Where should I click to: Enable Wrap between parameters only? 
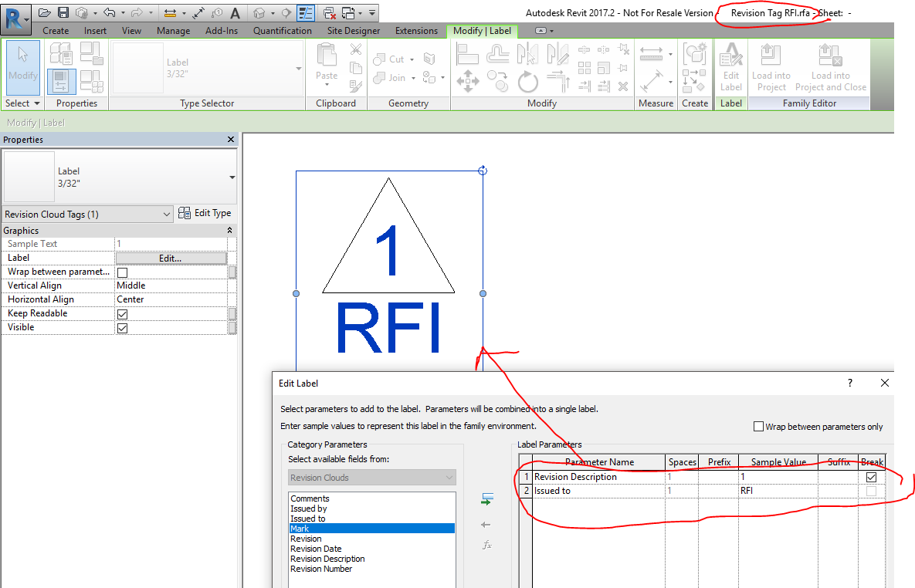pos(758,426)
